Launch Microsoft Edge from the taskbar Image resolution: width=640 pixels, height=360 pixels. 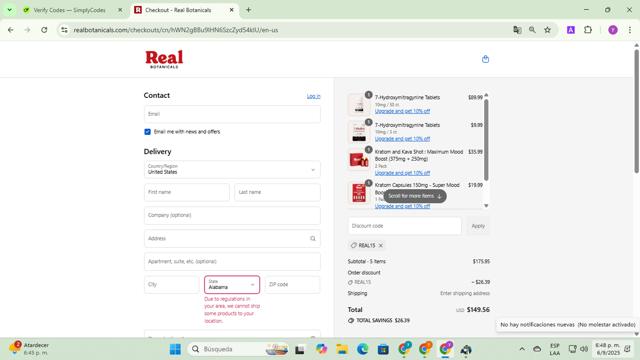pos(362,349)
